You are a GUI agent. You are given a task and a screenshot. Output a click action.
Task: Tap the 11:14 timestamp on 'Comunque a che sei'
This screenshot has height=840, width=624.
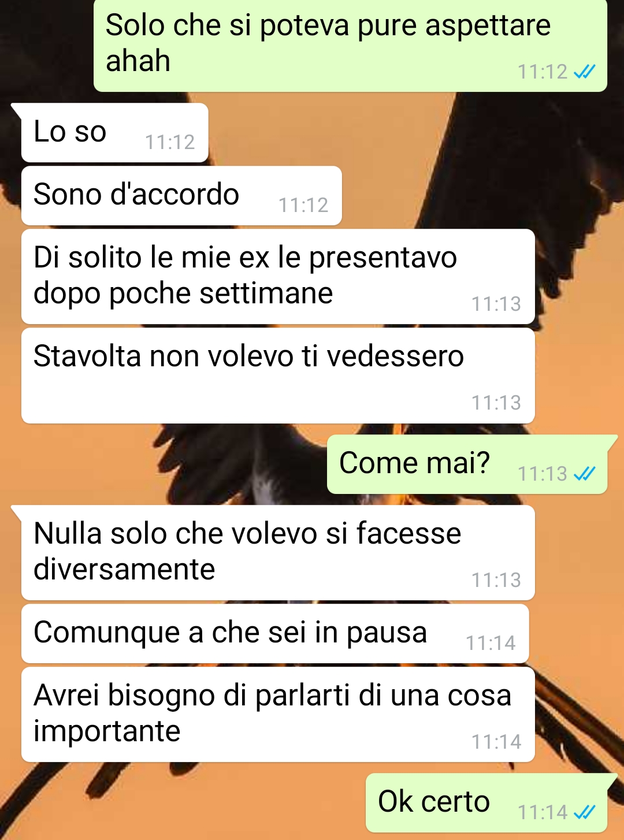[x=491, y=643]
